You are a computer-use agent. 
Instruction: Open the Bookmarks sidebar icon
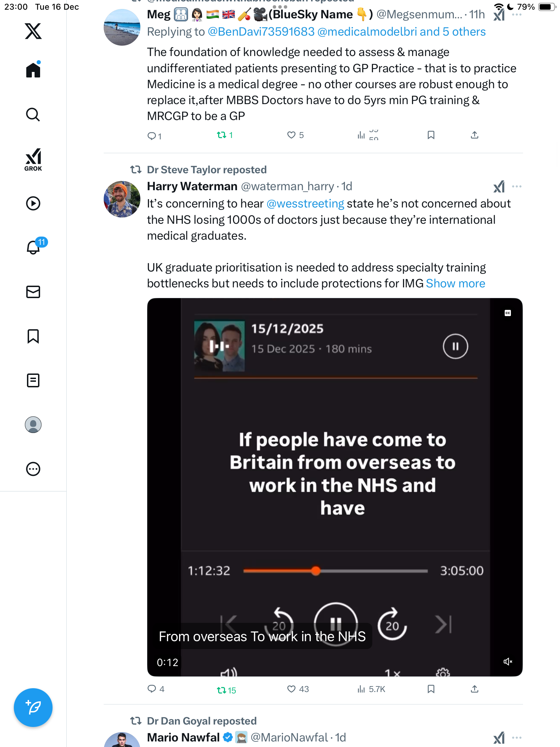[x=33, y=336]
